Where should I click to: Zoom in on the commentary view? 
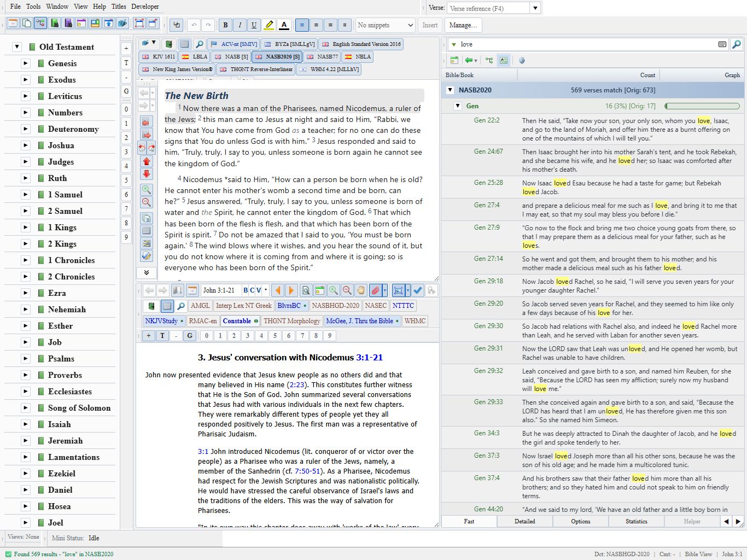click(333, 290)
